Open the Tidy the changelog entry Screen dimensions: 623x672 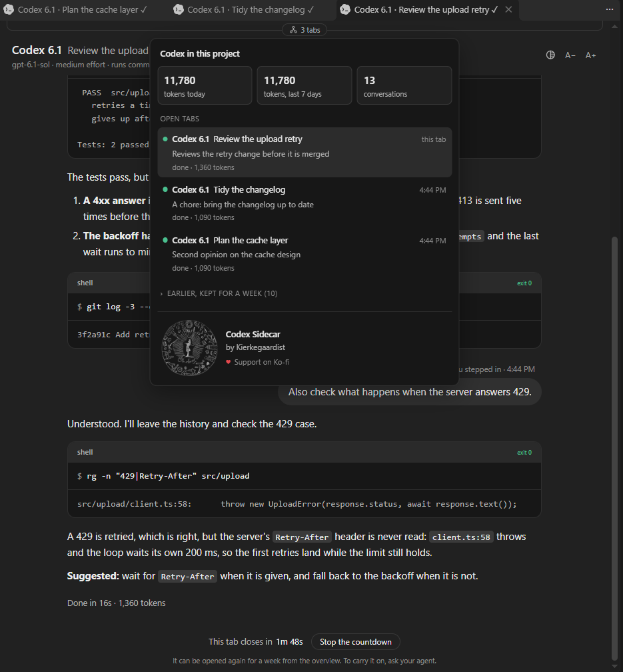(x=305, y=203)
